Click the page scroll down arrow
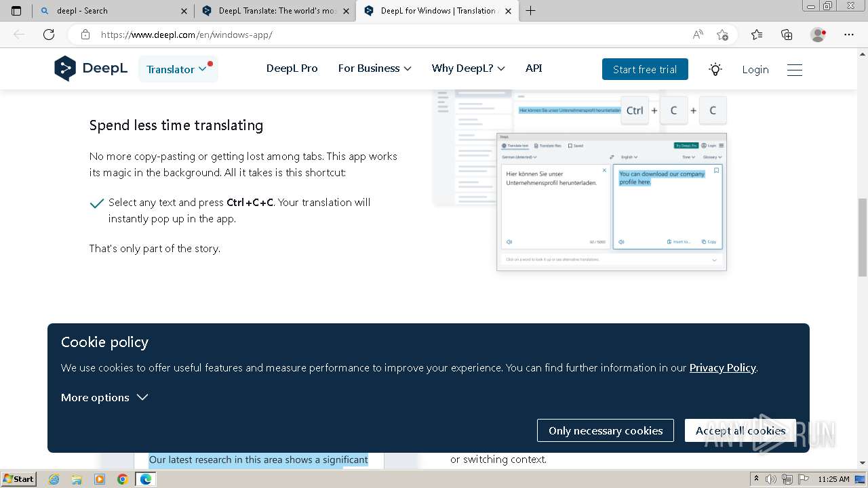The width and height of the screenshot is (868, 488). coord(862,463)
